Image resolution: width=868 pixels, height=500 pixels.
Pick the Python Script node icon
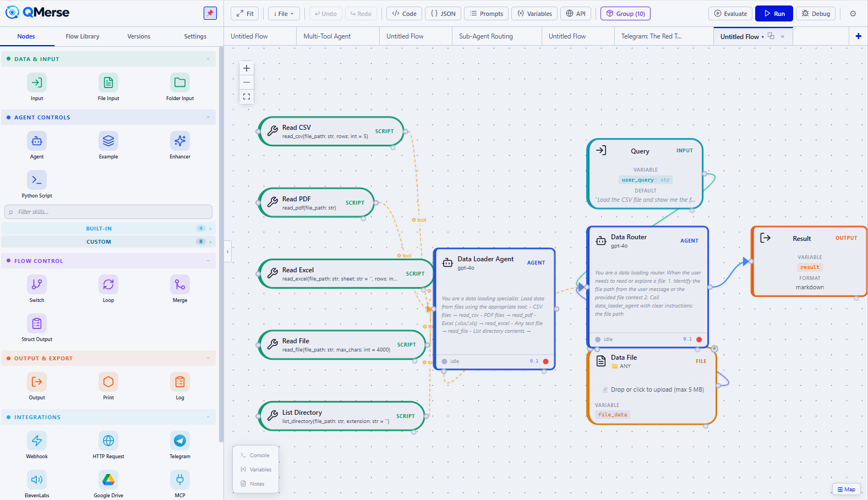point(37,180)
